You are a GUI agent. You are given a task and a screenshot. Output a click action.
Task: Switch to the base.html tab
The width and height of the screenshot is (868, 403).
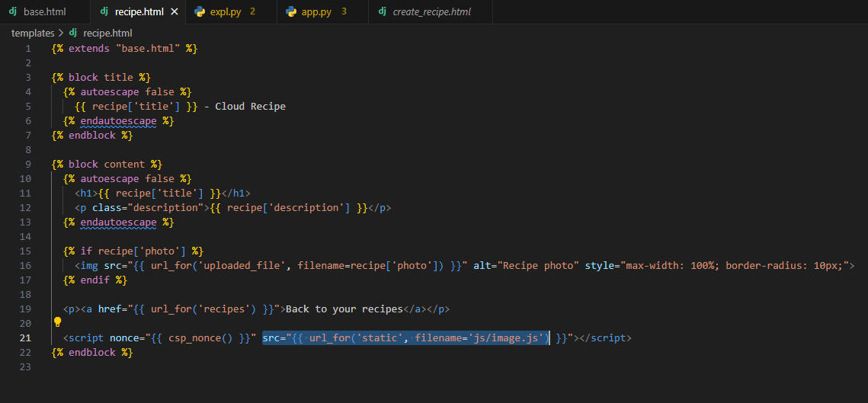tap(44, 12)
